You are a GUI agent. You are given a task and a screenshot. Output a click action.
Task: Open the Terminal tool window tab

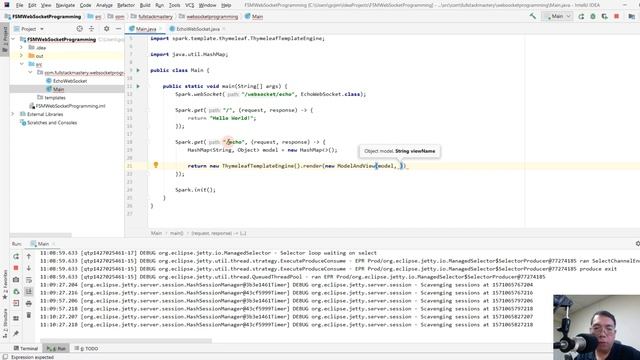click(26, 348)
